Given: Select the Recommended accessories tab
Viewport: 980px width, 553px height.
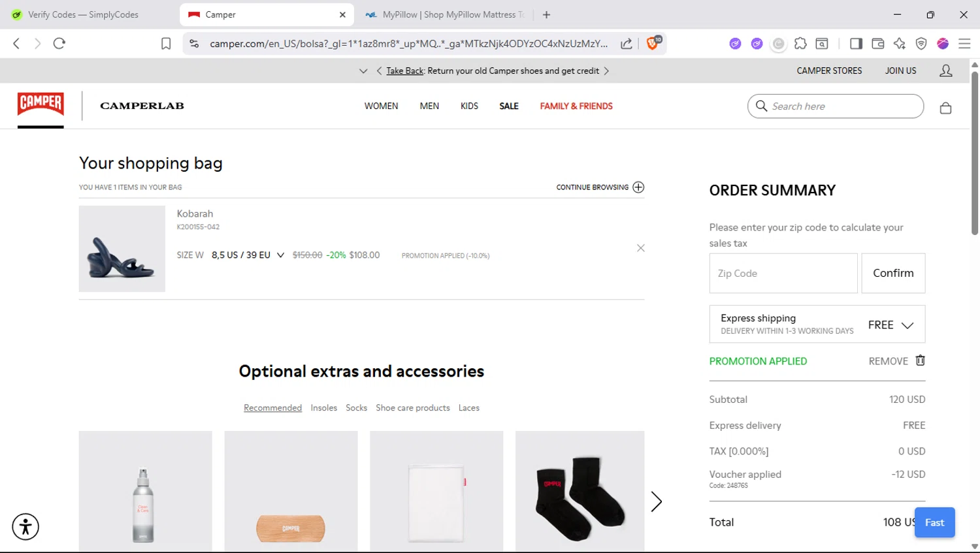Looking at the screenshot, I should coord(272,407).
